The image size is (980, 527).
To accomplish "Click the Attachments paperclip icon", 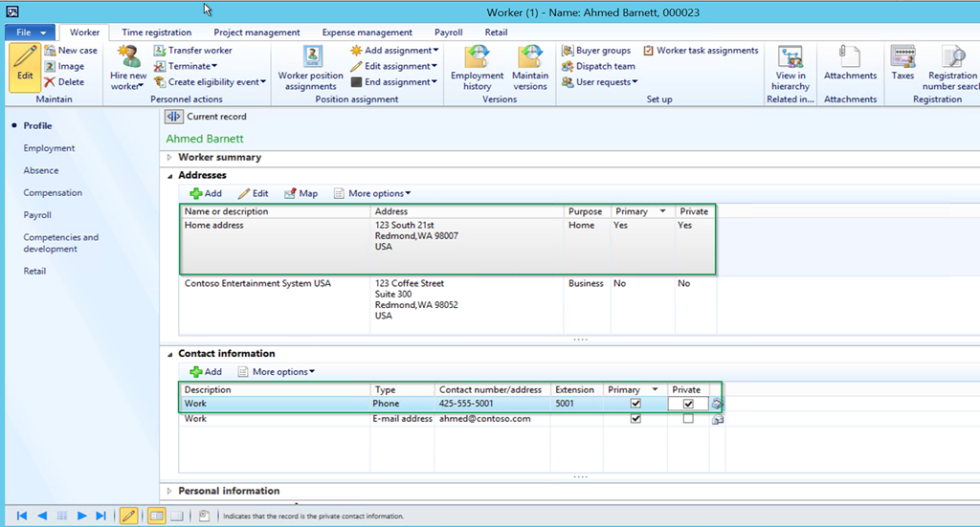I will pyautogui.click(x=850, y=55).
